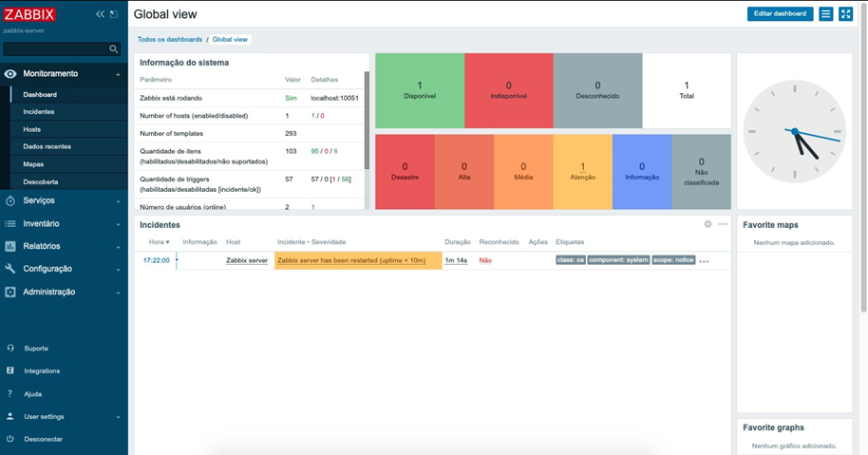Open the dashboard actions hamburger menu
This screenshot has height=455, width=868.
825,14
